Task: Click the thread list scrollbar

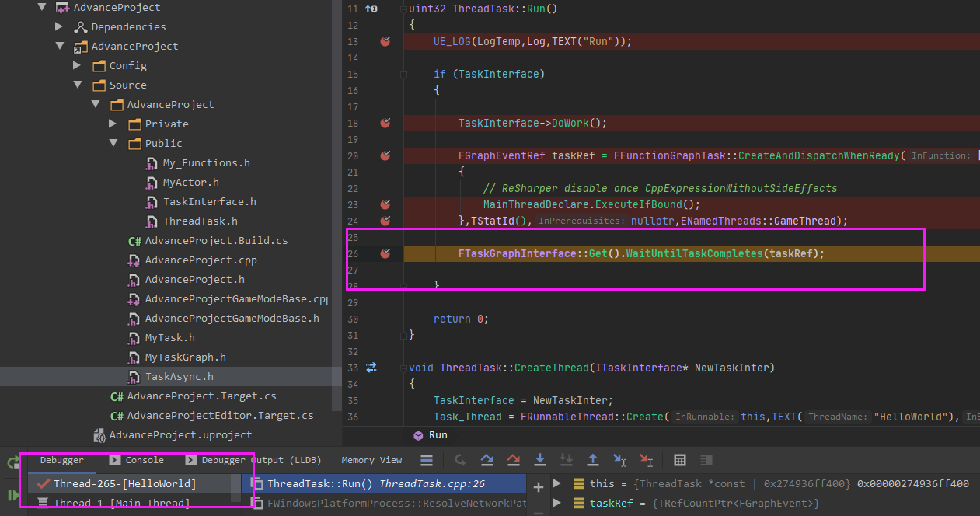Action: point(235,487)
